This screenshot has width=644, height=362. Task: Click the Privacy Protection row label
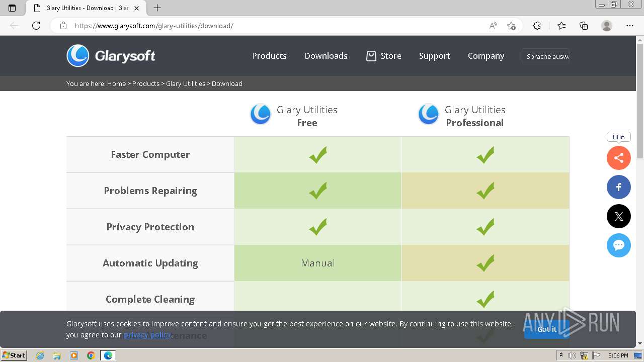click(150, 227)
